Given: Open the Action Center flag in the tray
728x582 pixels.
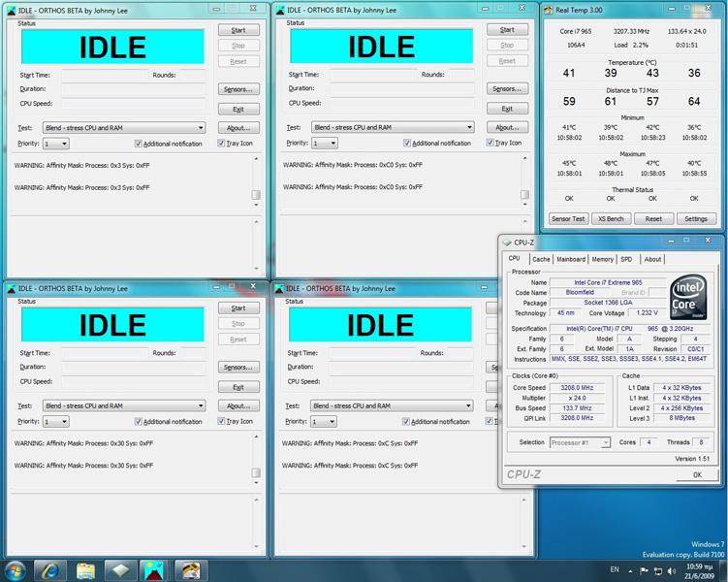Looking at the screenshot, I should tap(644, 571).
